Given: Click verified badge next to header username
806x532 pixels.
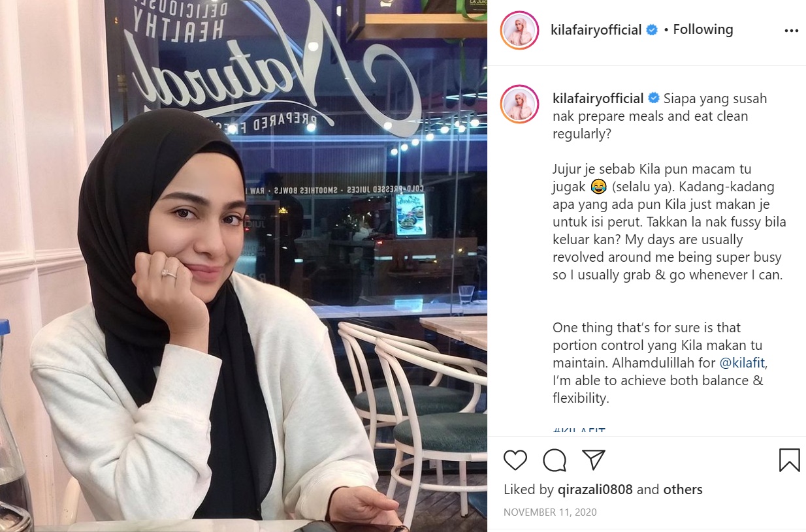Looking at the screenshot, I should pos(652,30).
